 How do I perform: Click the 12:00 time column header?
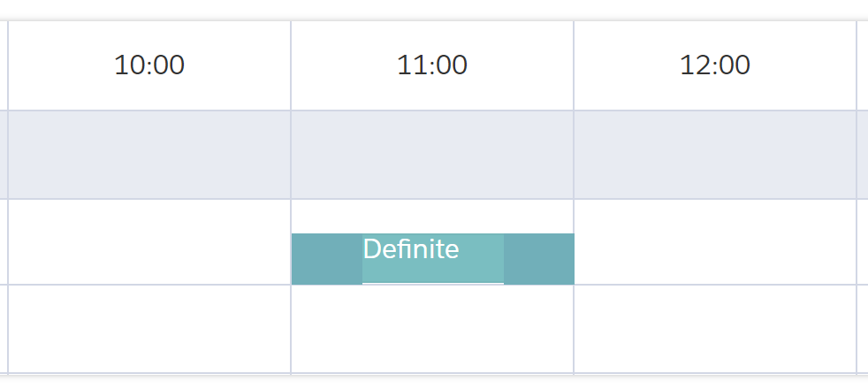pos(715,65)
